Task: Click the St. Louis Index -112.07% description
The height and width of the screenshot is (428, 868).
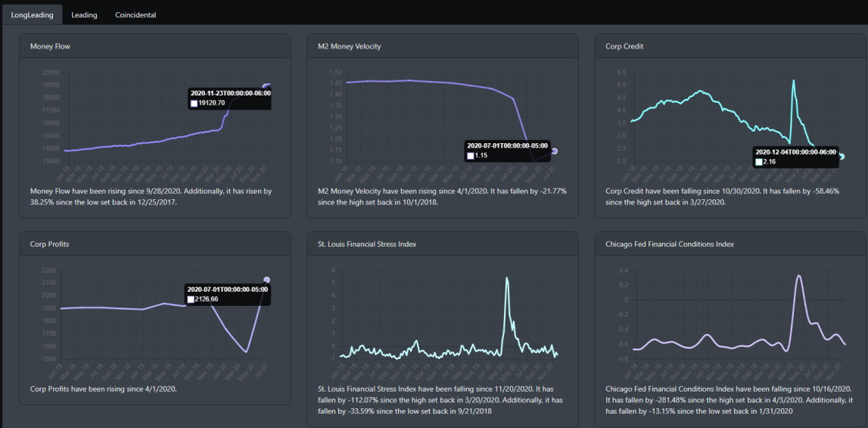Action: (441, 400)
